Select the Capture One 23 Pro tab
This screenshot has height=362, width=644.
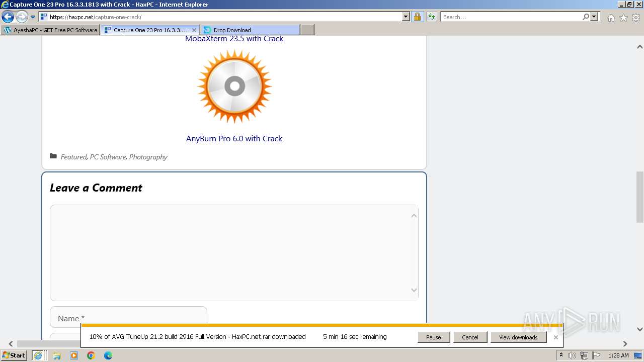pos(146,30)
